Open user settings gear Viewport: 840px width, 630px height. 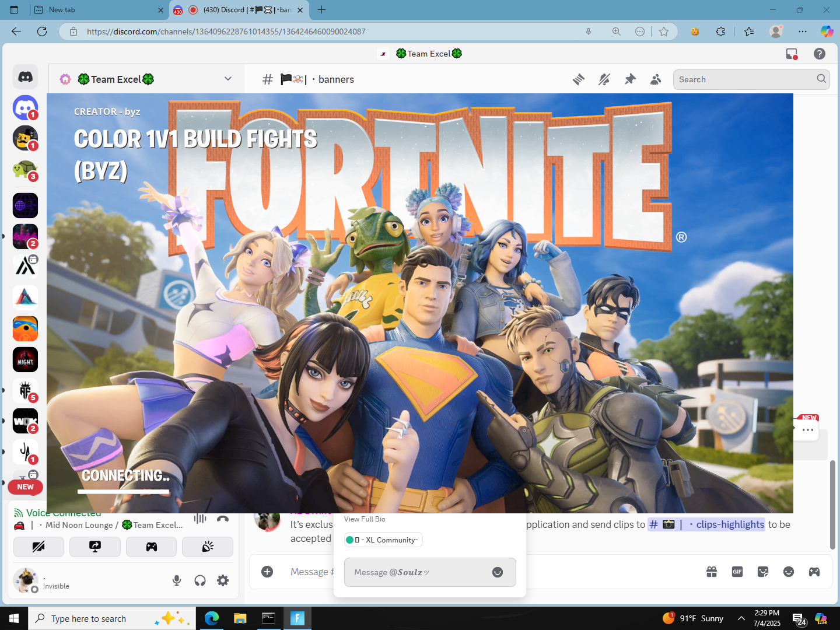(x=223, y=580)
